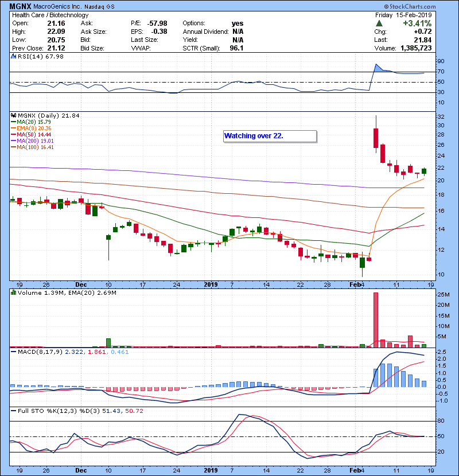Click the Health Care / Biotechnology sector label

click(x=50, y=15)
